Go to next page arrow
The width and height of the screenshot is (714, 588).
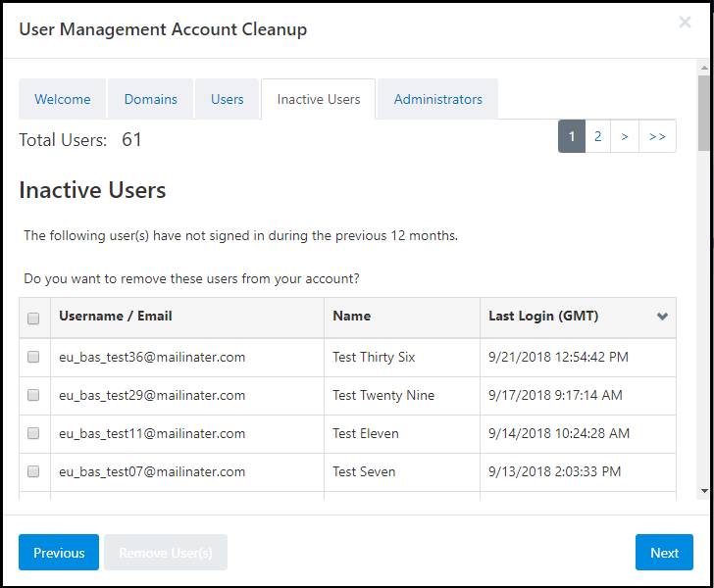click(625, 136)
